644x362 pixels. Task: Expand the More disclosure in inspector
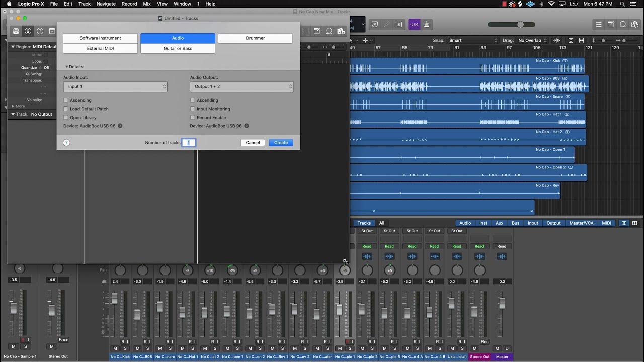13,106
